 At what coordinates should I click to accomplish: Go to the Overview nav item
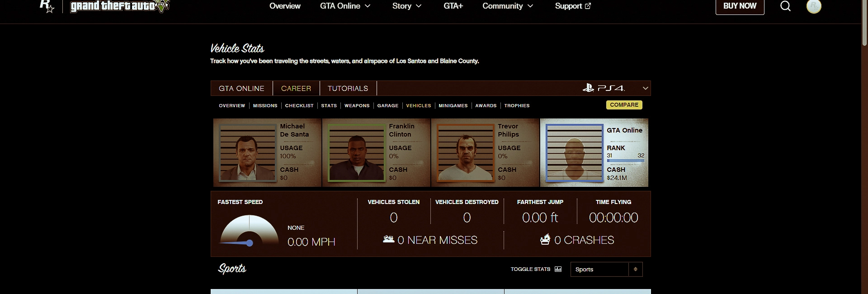pyautogui.click(x=285, y=6)
